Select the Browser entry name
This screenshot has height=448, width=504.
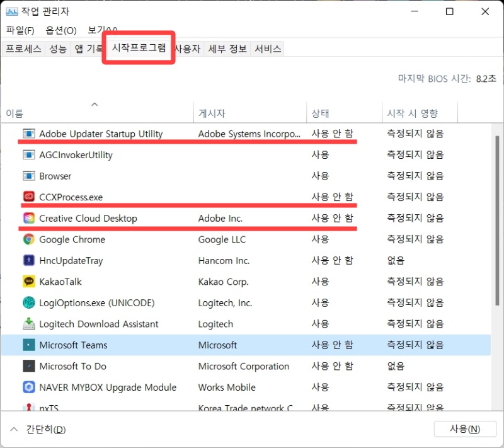pos(55,176)
